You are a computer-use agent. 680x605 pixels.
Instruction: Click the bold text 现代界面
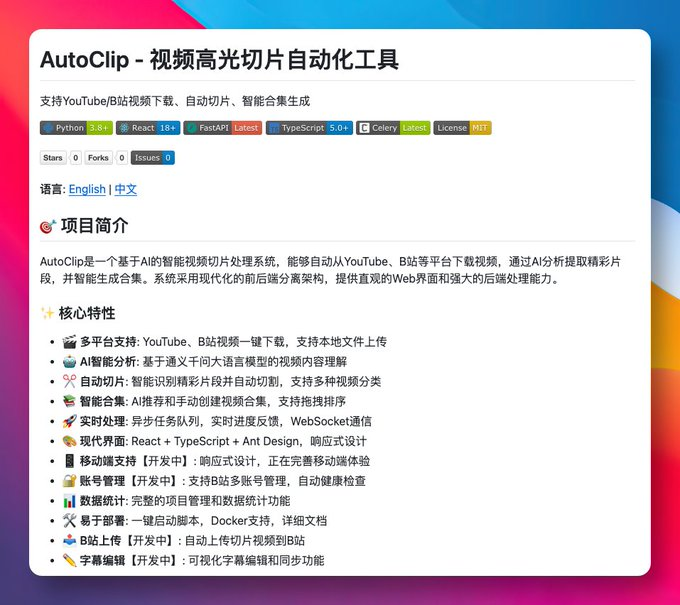click(102, 441)
